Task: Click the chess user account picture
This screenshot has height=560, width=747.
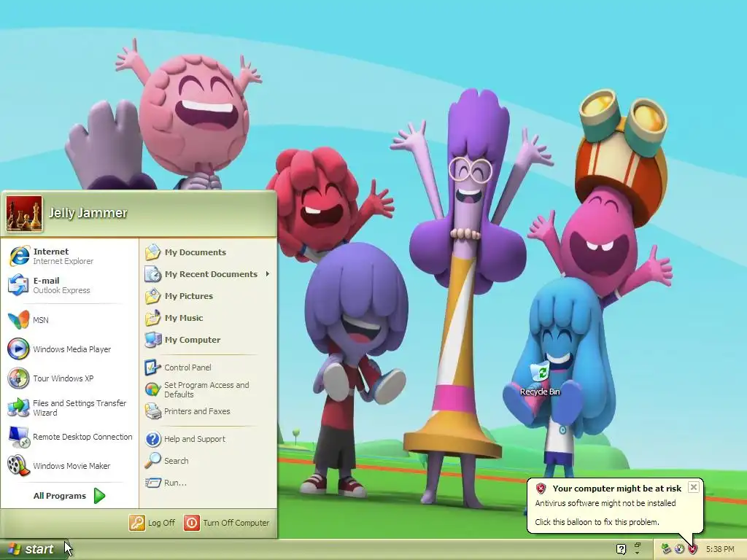Action: [24, 214]
